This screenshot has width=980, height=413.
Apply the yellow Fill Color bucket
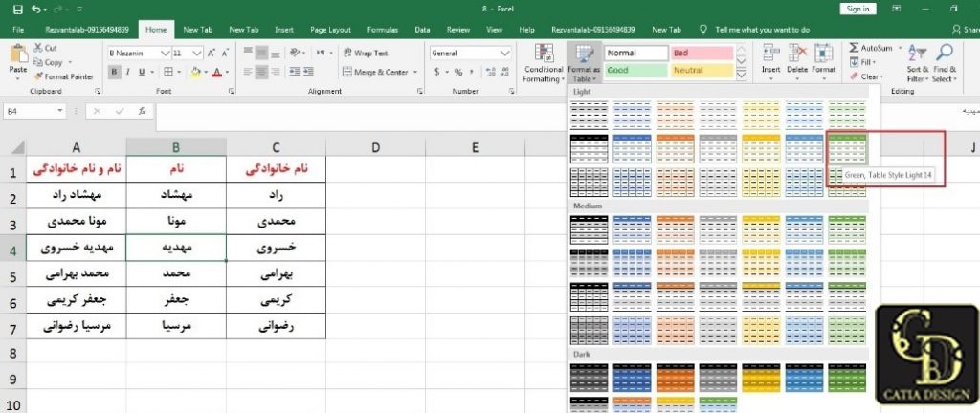tap(195, 72)
